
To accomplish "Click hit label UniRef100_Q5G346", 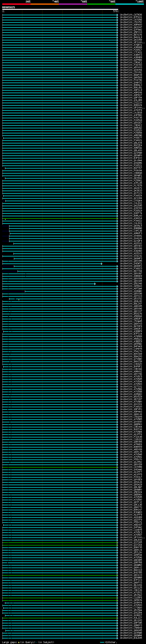I will click(131, 284).
